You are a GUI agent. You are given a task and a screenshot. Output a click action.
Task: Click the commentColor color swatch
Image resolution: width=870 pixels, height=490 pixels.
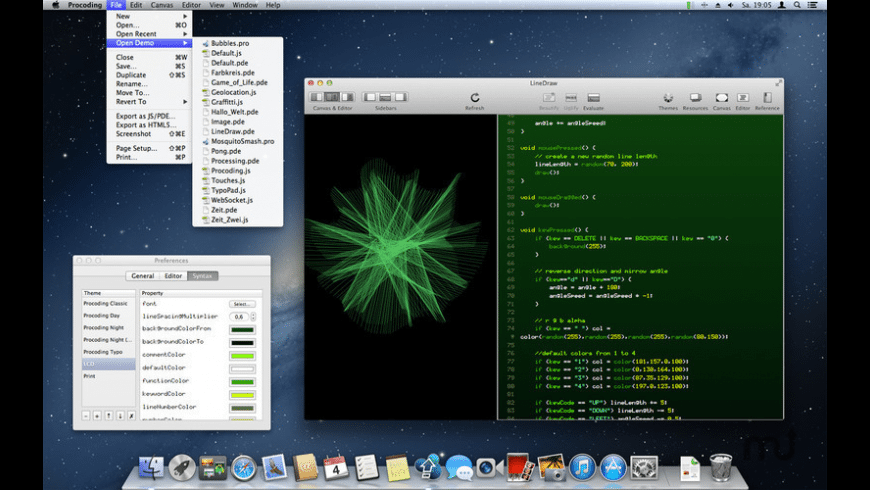(x=242, y=355)
